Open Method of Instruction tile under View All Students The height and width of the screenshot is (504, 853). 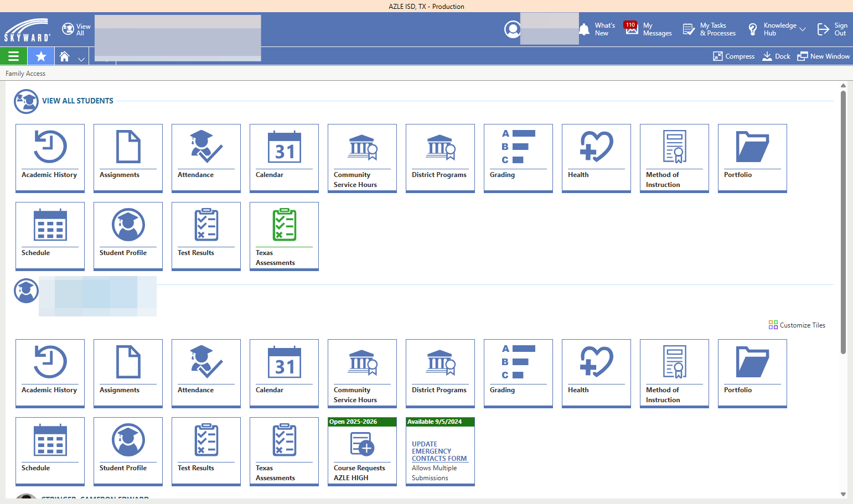tap(674, 158)
